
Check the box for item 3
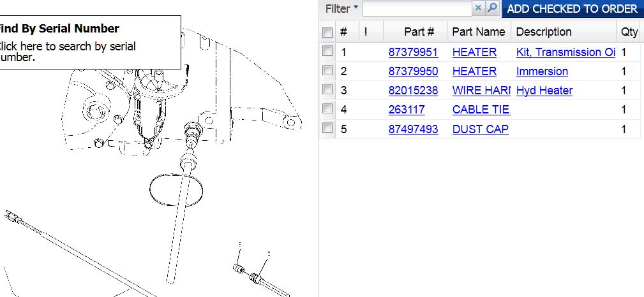[x=327, y=90]
